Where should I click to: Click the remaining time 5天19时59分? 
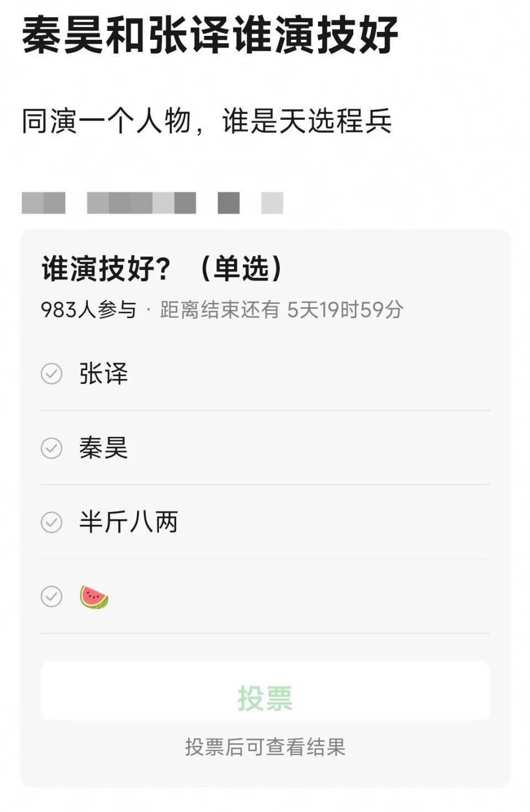coord(345,310)
